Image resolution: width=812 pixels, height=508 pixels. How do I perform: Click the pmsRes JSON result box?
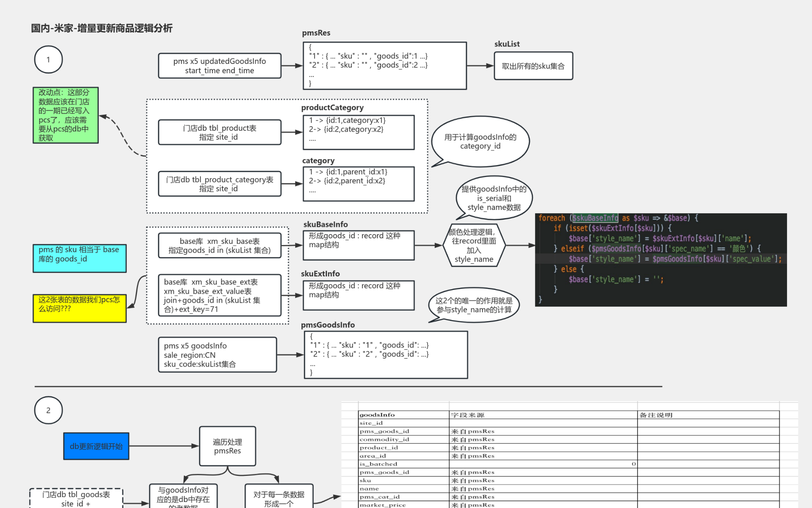pyautogui.click(x=384, y=66)
